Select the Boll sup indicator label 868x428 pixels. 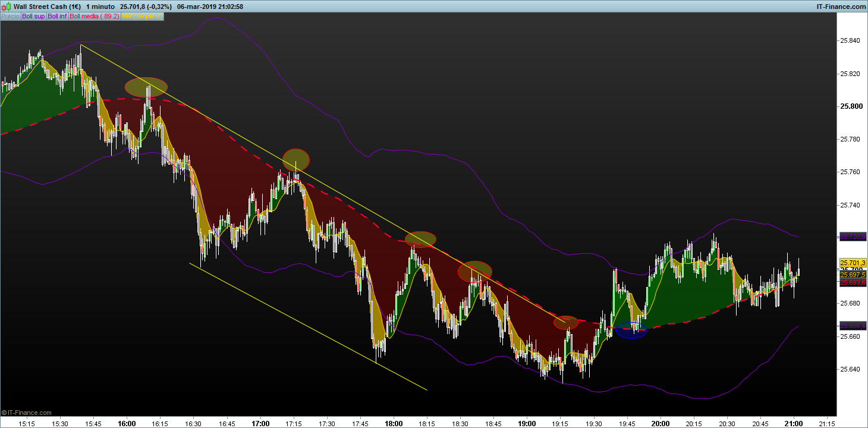[33, 17]
